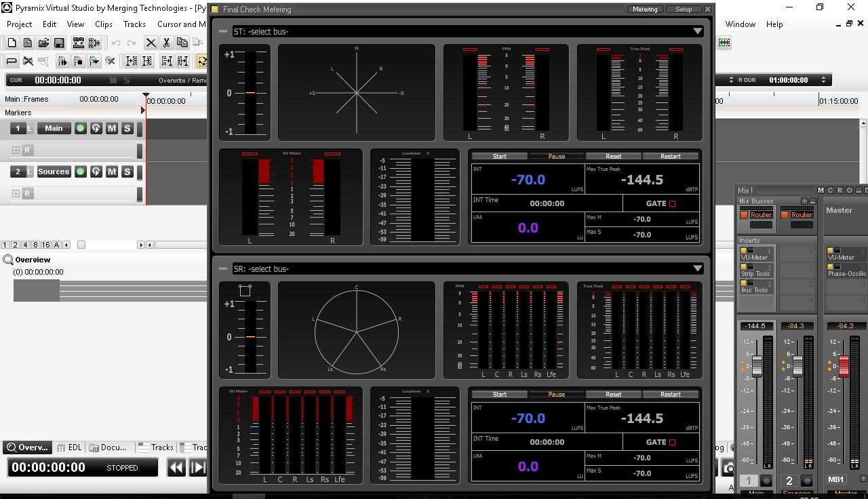Click the monitoring icon on Sources track
This screenshot has width=868, height=499.
[x=96, y=172]
